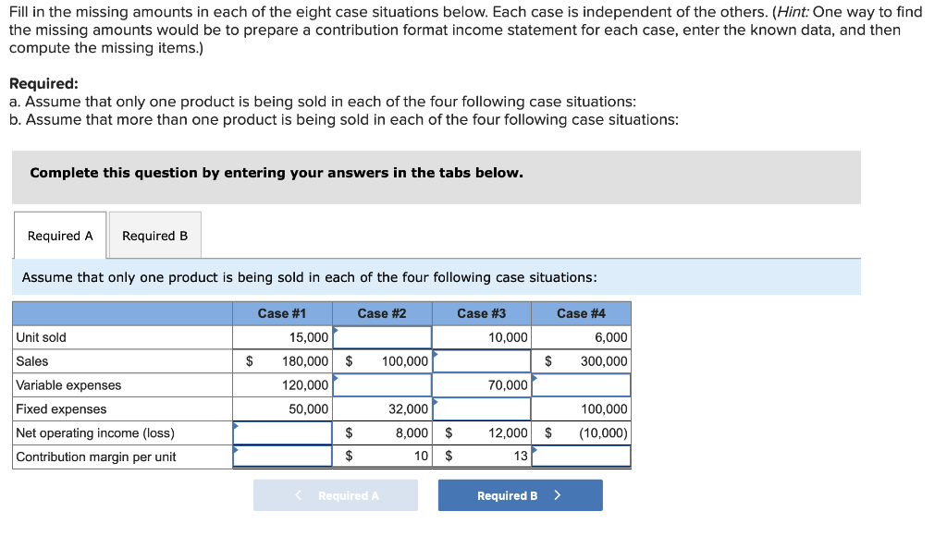Screen dimensions: 947x560
Task: Enter Variable expenses for Case #4
Action: tap(580, 384)
